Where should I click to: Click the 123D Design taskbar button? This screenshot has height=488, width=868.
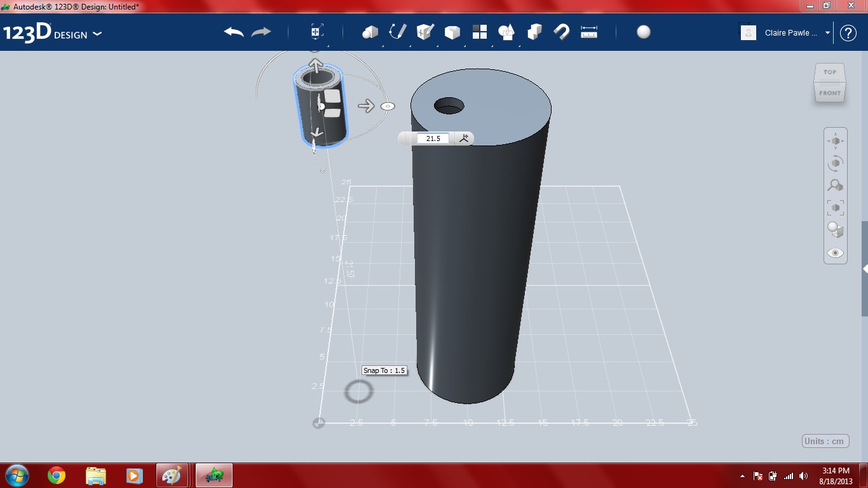coord(214,475)
